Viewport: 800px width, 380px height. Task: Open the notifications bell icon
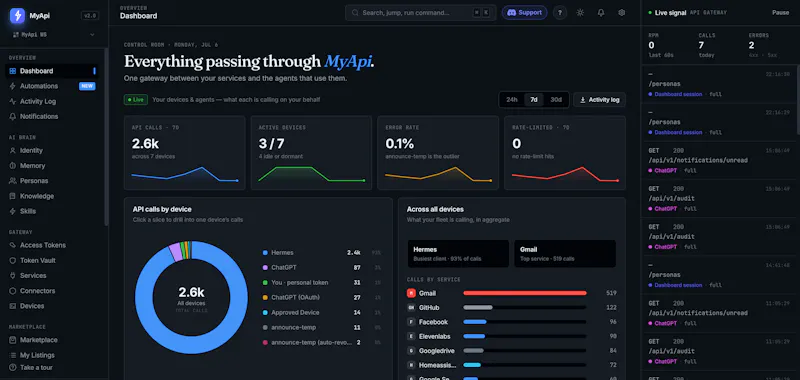tap(601, 13)
